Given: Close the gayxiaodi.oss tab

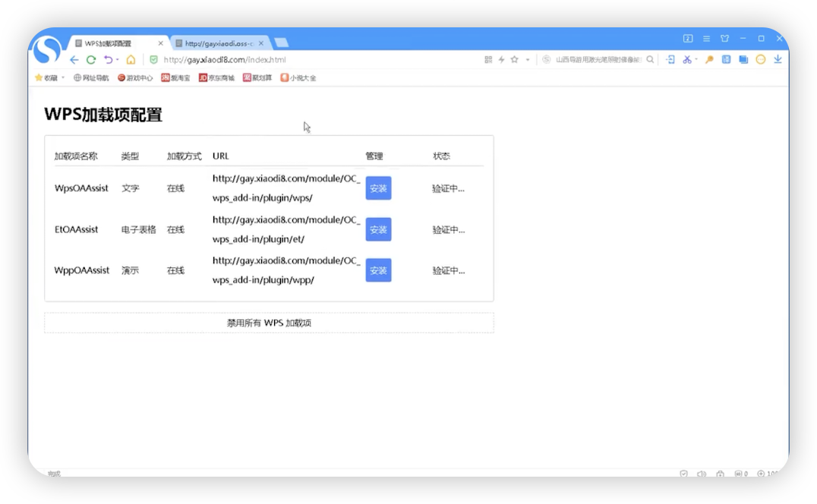Looking at the screenshot, I should [261, 43].
